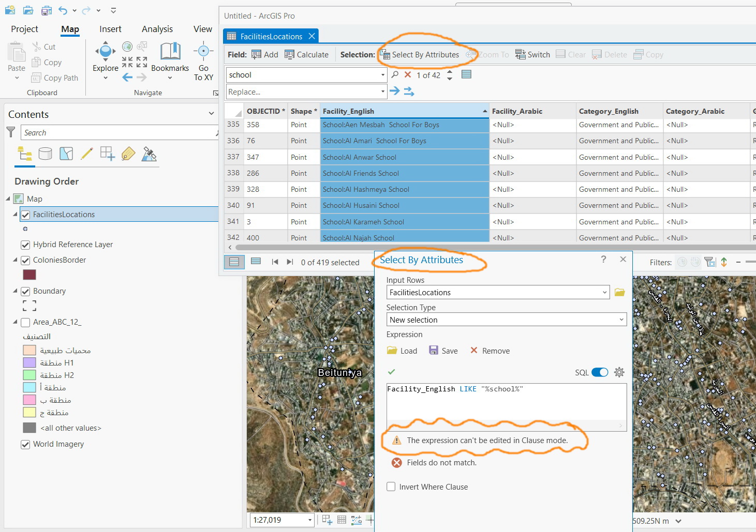
Task: Open the Load expression icon in Select By Attributes
Action: point(392,351)
